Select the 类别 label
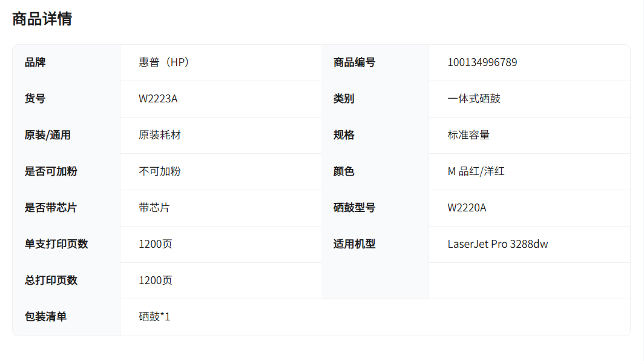The width and height of the screenshot is (644, 361). [x=344, y=99]
